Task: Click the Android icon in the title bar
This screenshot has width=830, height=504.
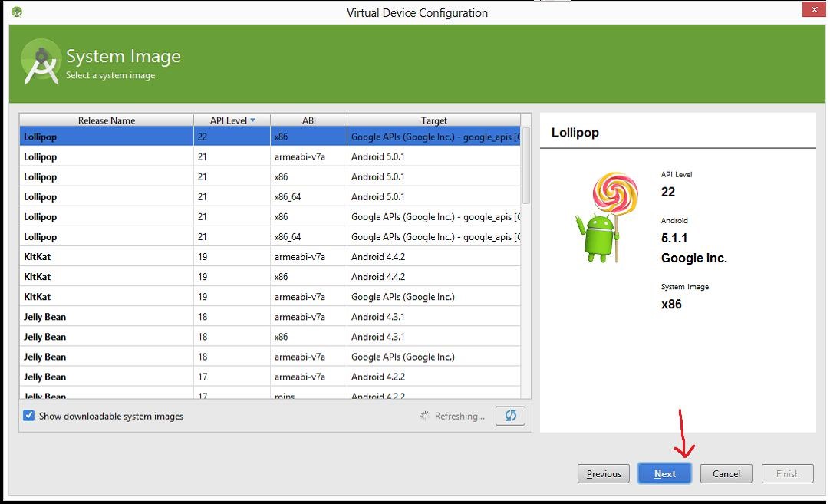Action: pos(17,11)
